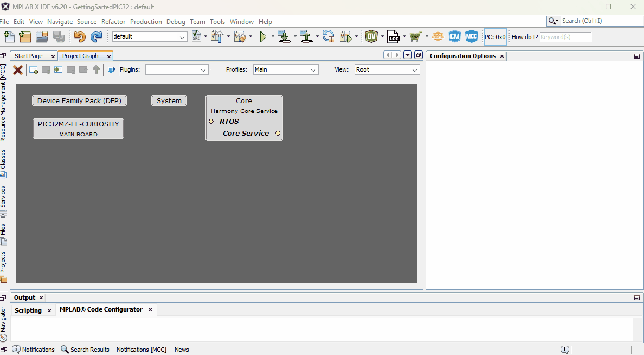Open the MPLAB Data Visualizer (DV) icon
Viewport: 644px width, 355px height.
371,36
